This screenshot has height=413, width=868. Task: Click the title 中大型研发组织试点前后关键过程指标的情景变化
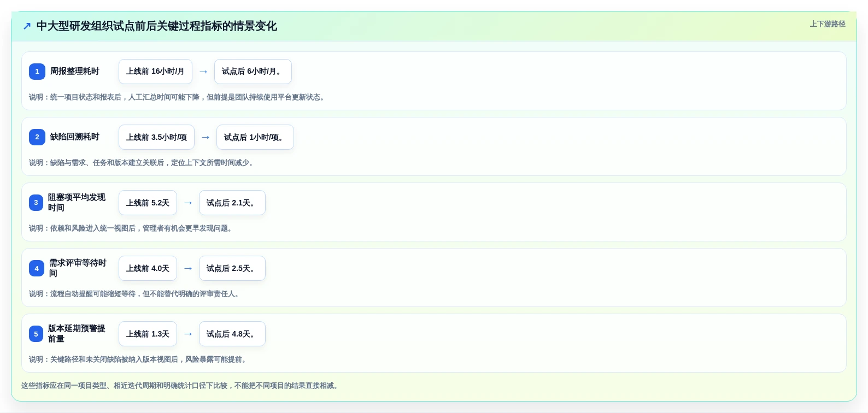[x=157, y=26]
